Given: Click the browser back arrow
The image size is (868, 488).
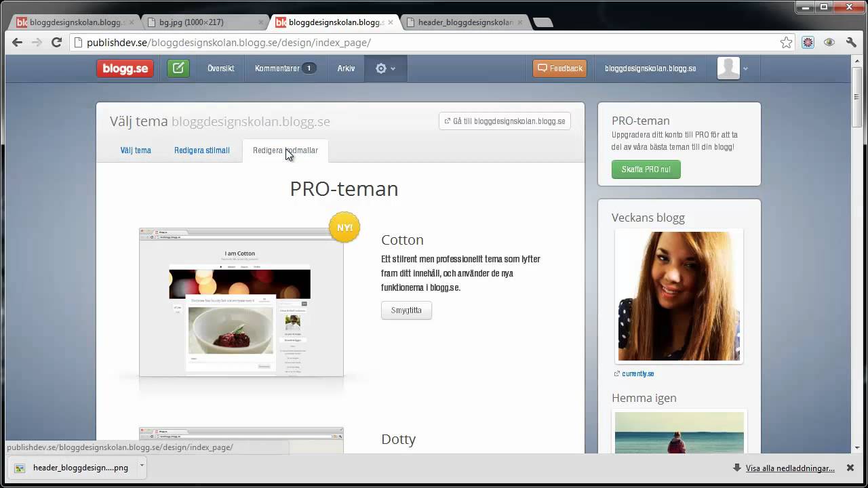Looking at the screenshot, I should (x=17, y=43).
